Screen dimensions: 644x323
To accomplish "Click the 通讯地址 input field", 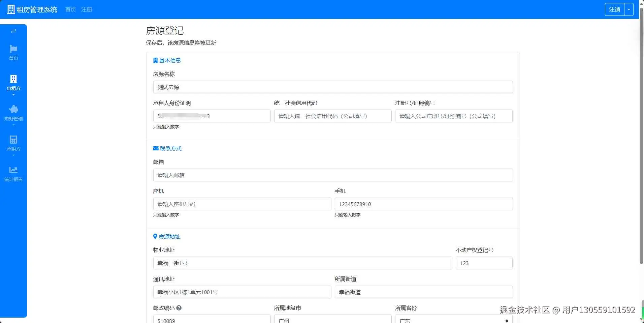I will coord(242,292).
